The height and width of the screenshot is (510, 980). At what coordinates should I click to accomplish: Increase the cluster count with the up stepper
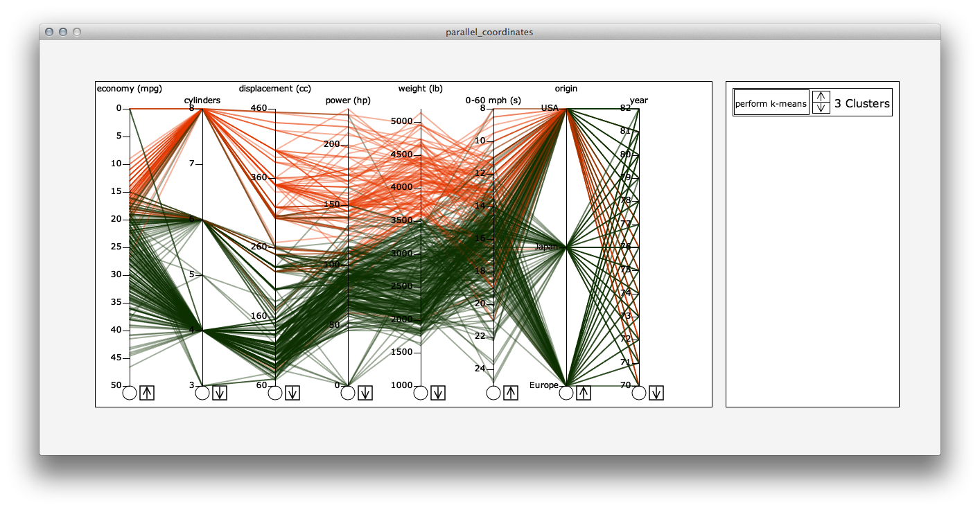click(822, 97)
